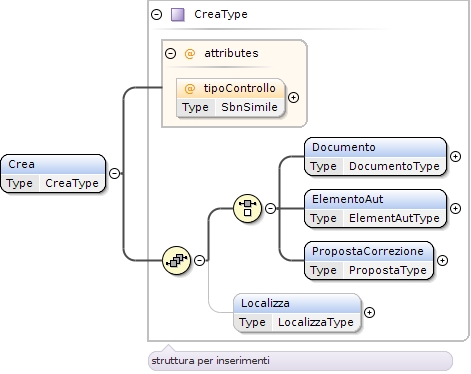
Task: Click the @ icon beside attributes
Action: click(189, 53)
